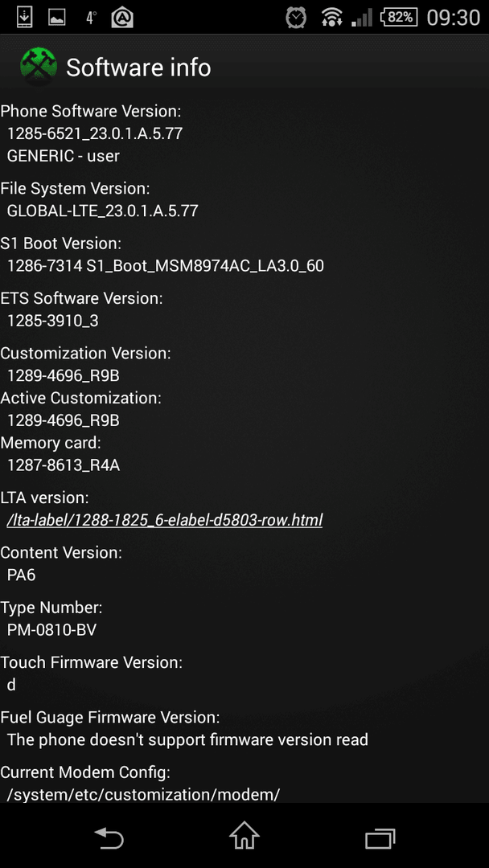Tap the GLOBAL-LTE file system version text
The width and height of the screenshot is (489, 868).
click(102, 211)
